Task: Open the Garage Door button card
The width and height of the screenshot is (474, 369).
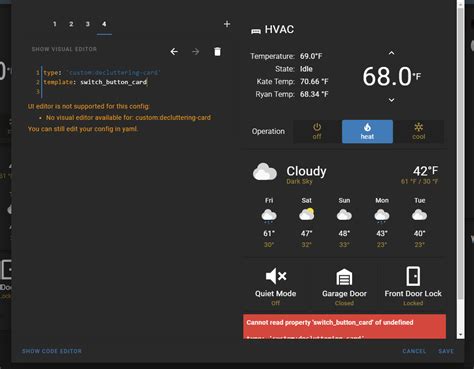Action: (x=344, y=286)
